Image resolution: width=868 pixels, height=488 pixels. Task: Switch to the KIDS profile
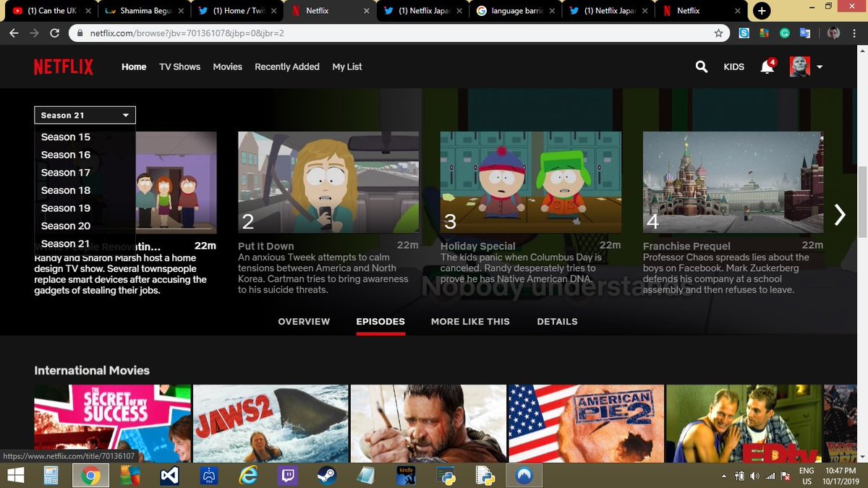tap(733, 67)
